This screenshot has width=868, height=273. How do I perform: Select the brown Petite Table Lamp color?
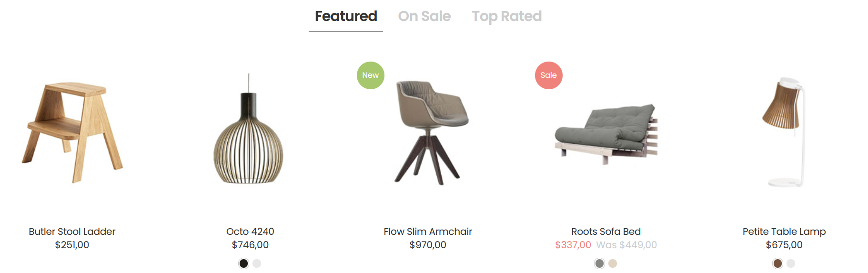(777, 263)
